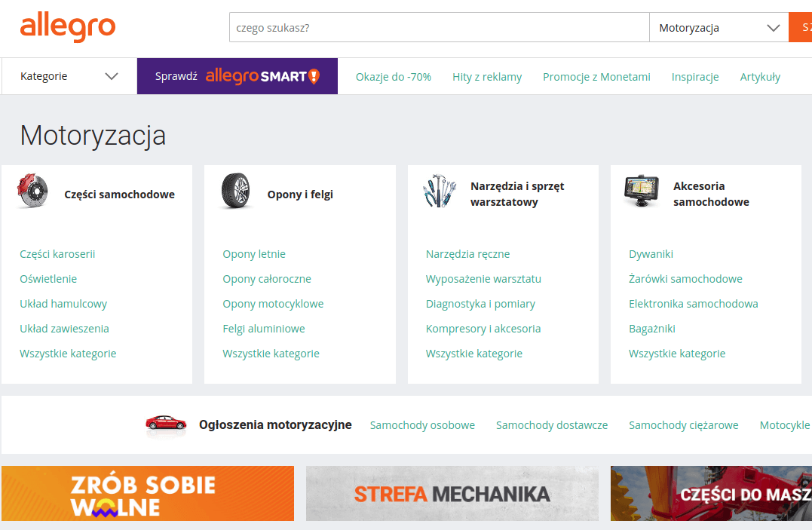Show Wszystkie kategorie under Narzędzia i sprzęt

tap(473, 354)
